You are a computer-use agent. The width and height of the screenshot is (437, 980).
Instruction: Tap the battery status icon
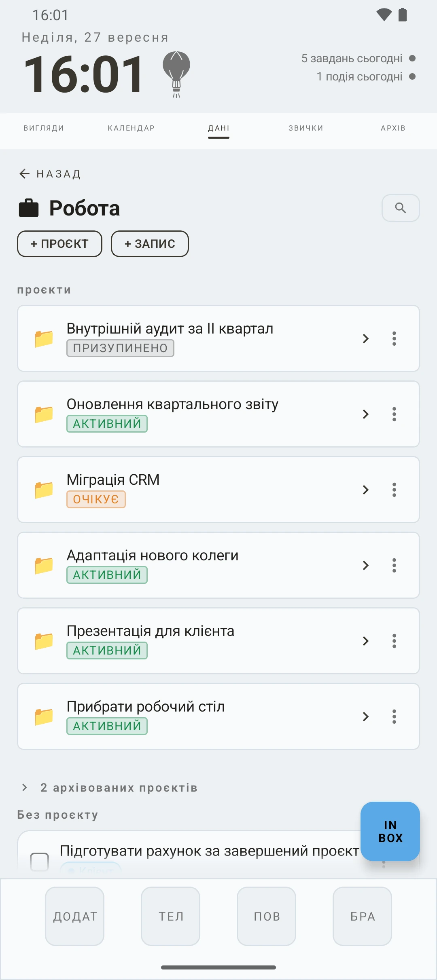[x=403, y=15]
